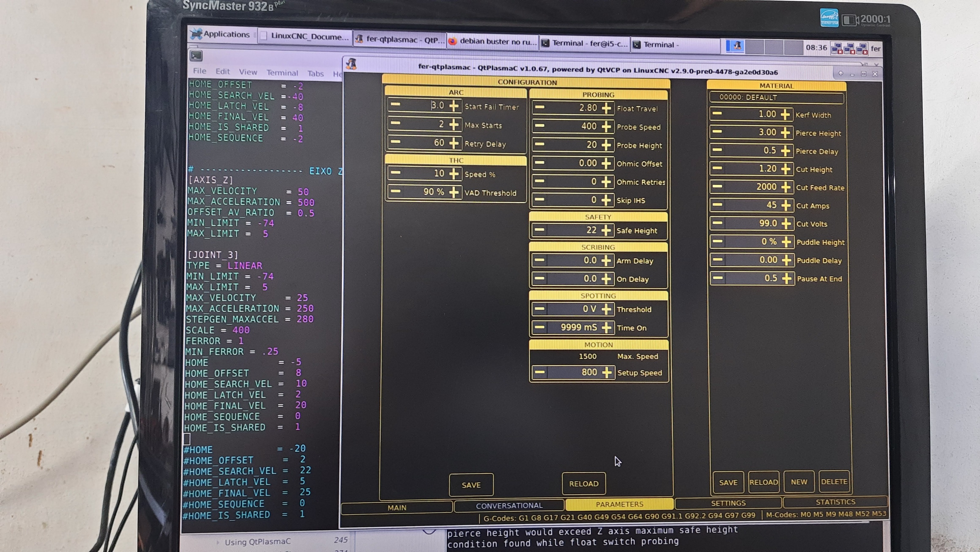980x552 pixels.
Task: Click Using QtPlasmaC document entry
Action: 258,542
